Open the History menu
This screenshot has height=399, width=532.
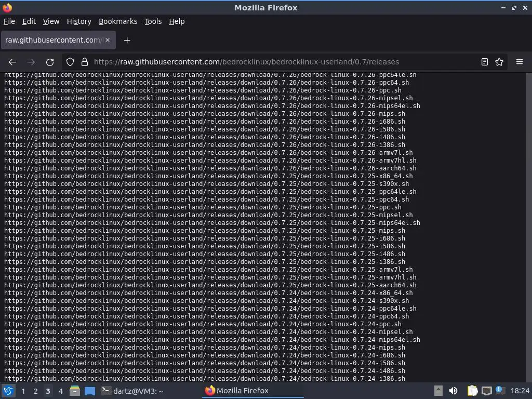point(79,21)
